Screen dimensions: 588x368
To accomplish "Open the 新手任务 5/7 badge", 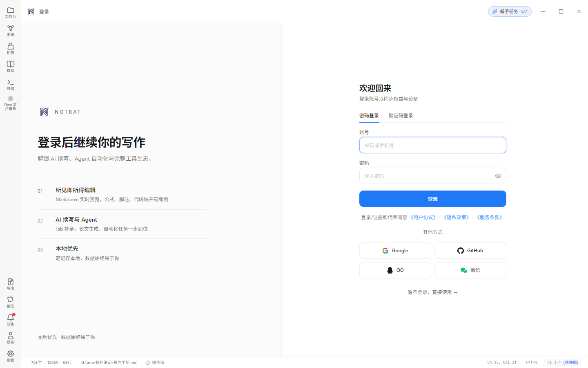I will point(510,11).
